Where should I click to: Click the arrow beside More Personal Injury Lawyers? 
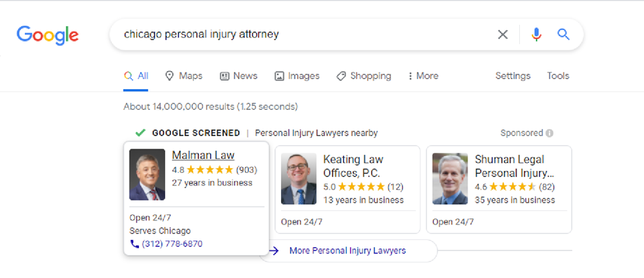coord(274,251)
